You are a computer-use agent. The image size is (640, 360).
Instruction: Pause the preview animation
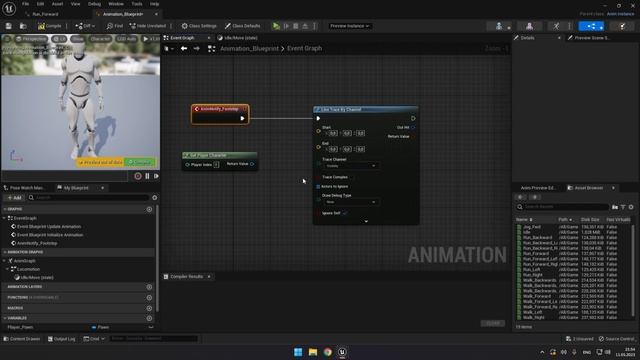[x=147, y=176]
